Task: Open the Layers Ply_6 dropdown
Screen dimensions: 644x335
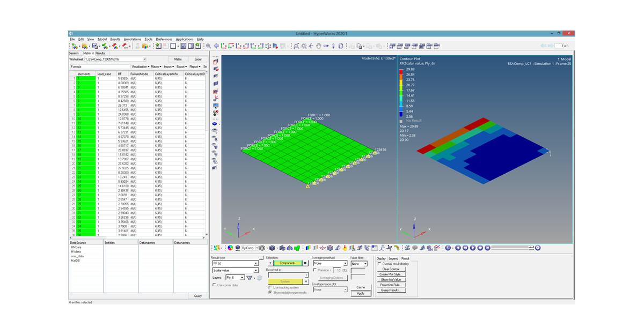Action: point(242,278)
